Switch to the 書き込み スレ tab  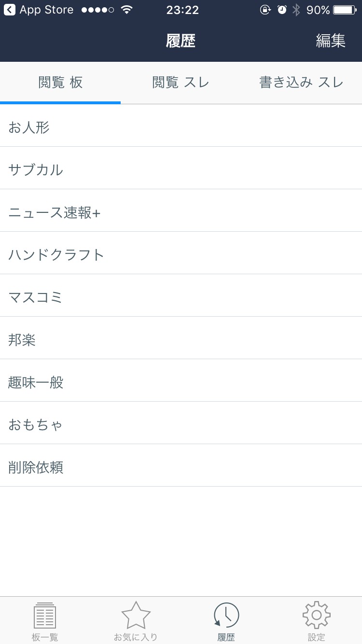pyautogui.click(x=301, y=83)
